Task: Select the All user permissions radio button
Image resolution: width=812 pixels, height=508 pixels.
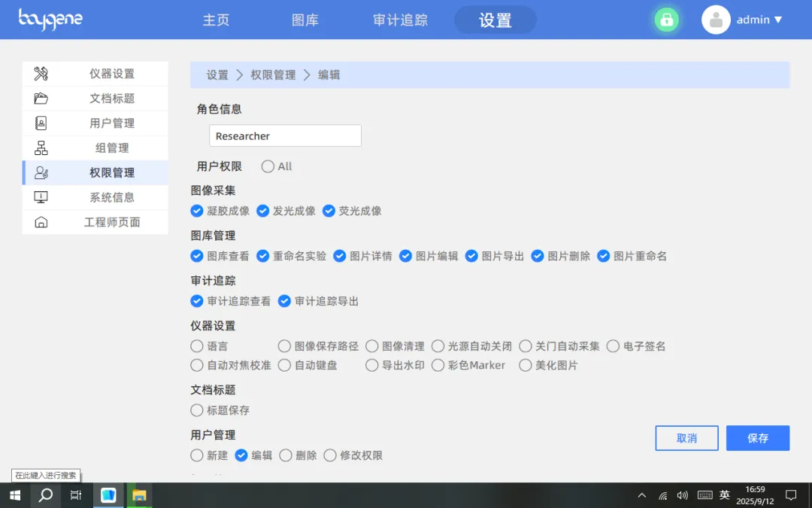Action: [x=267, y=166]
